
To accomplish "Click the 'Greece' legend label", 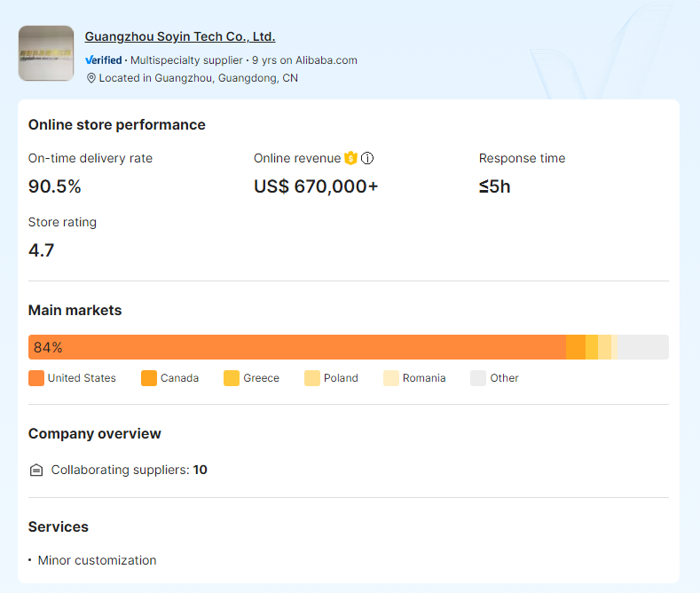I will click(x=261, y=378).
